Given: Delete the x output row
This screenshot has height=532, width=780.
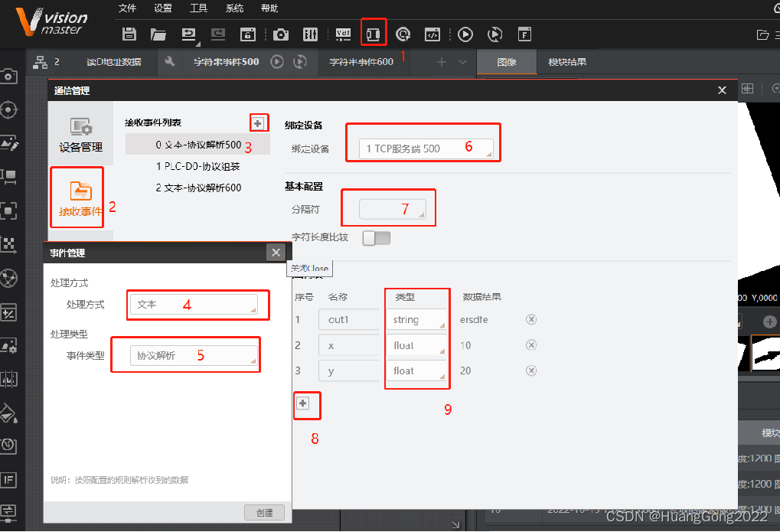Looking at the screenshot, I should (531, 345).
